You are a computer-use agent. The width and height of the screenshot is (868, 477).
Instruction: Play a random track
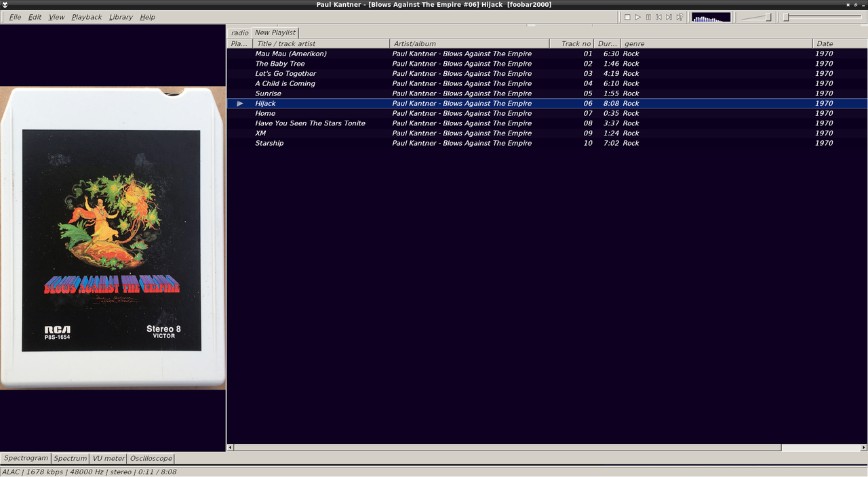click(x=679, y=17)
